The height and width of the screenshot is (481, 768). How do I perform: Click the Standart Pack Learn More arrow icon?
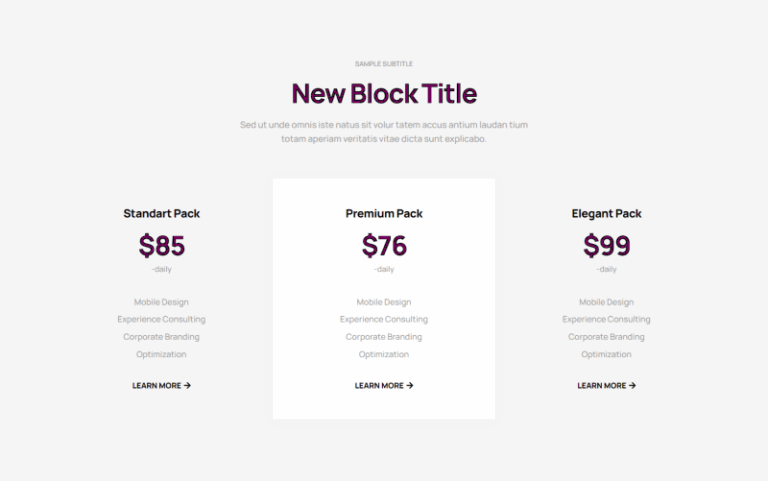187,386
